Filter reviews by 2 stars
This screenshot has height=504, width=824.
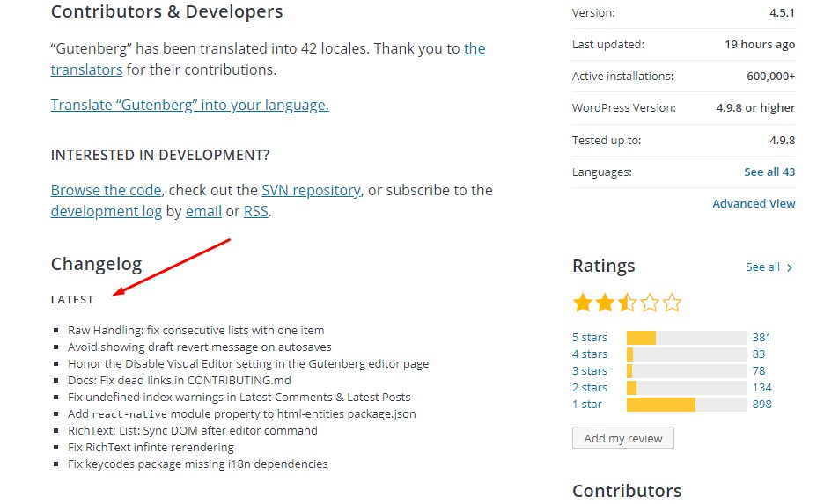590,387
